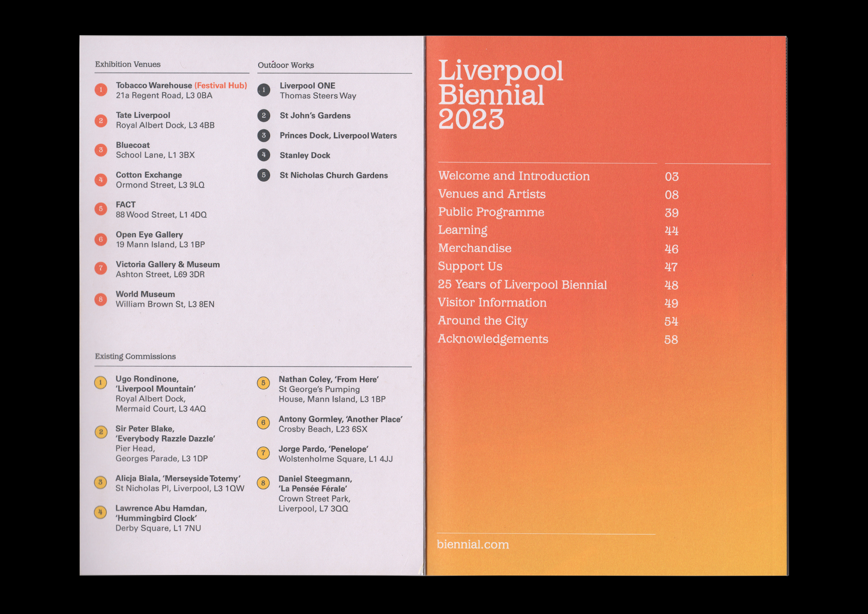Screen dimensions: 868x614
Task: Click yellow number 3 badge beside Alicja Biala
Action: (x=100, y=482)
